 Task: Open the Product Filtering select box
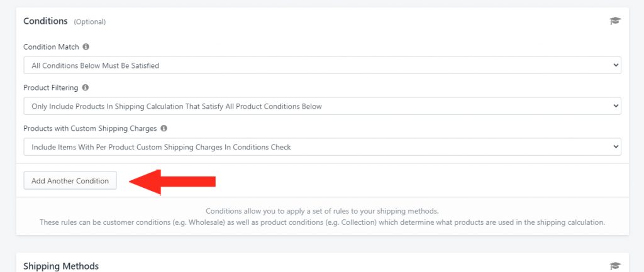323,106
